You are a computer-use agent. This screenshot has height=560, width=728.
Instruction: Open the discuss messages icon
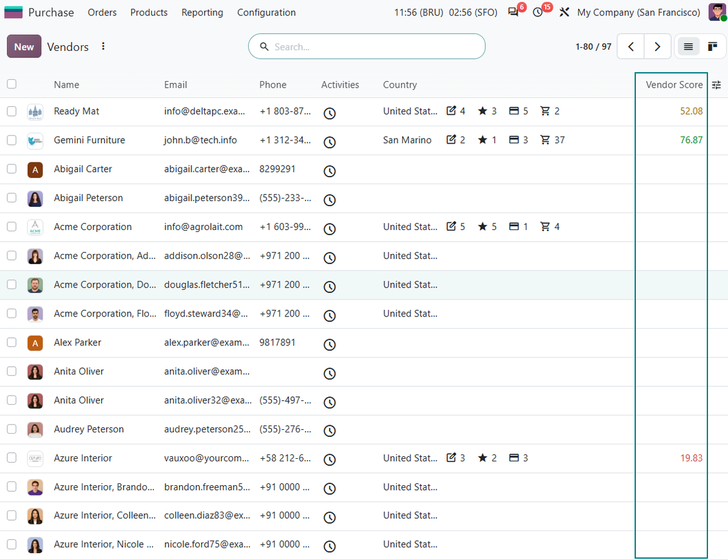tap(513, 12)
